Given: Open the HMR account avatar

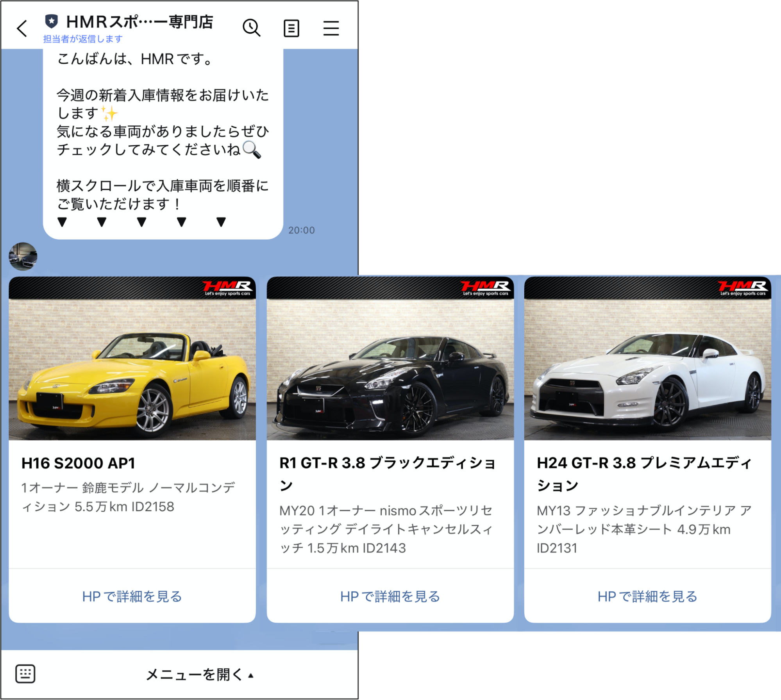Looking at the screenshot, I should [23, 257].
